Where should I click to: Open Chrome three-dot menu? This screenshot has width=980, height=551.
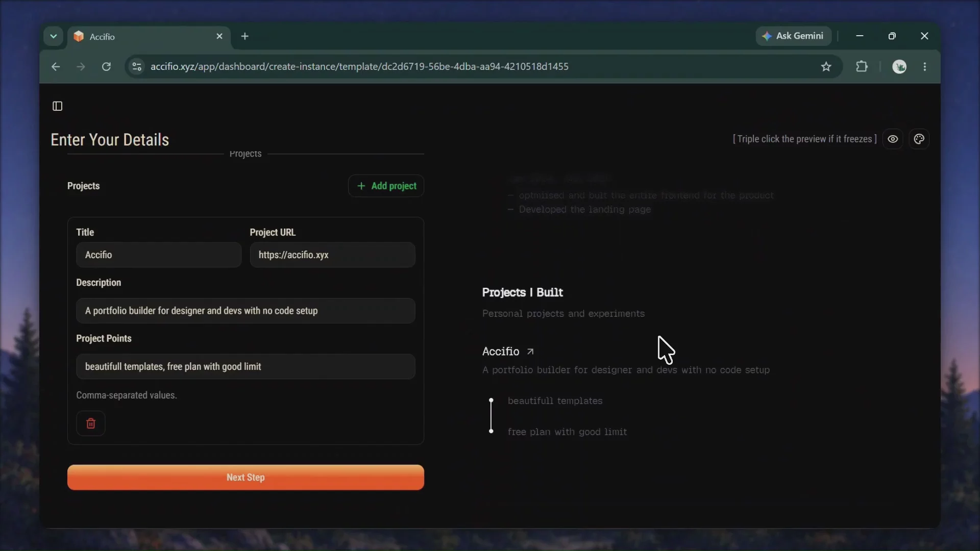[x=925, y=66]
